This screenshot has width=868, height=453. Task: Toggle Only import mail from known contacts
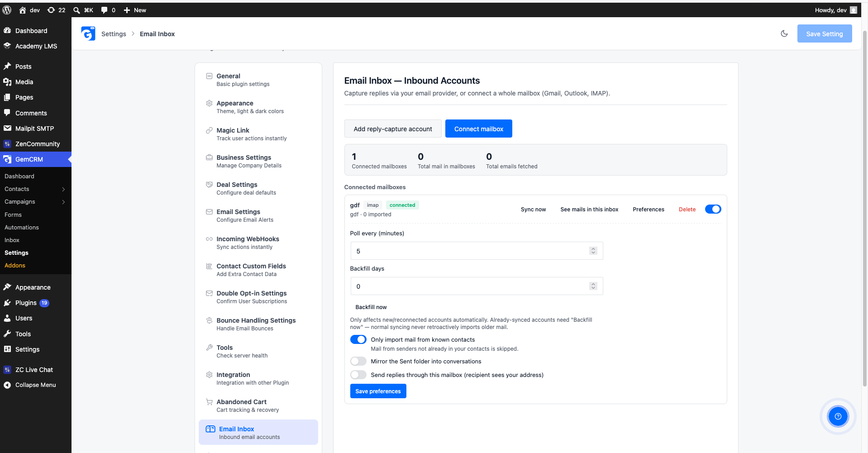tap(358, 339)
